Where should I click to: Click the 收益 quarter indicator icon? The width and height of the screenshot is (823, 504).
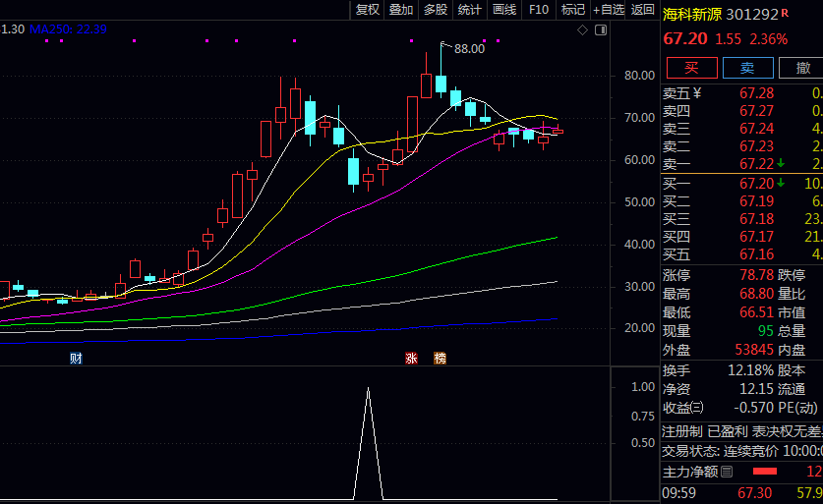click(x=698, y=408)
